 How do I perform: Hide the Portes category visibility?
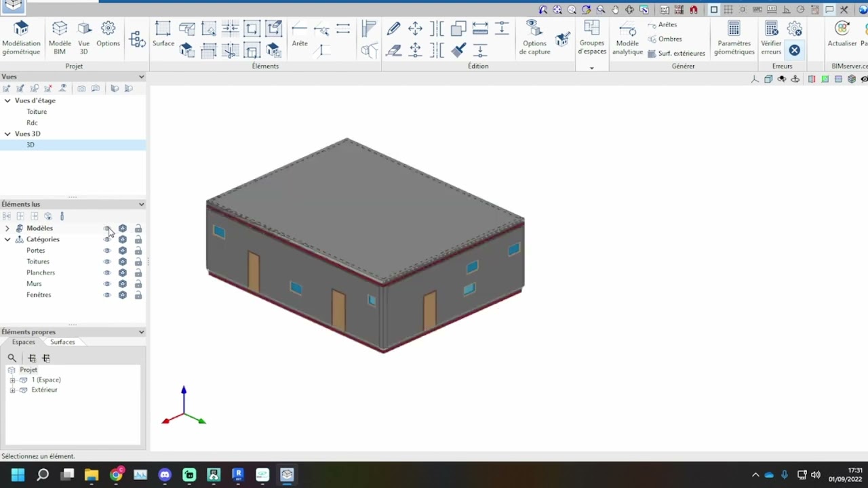click(x=107, y=250)
